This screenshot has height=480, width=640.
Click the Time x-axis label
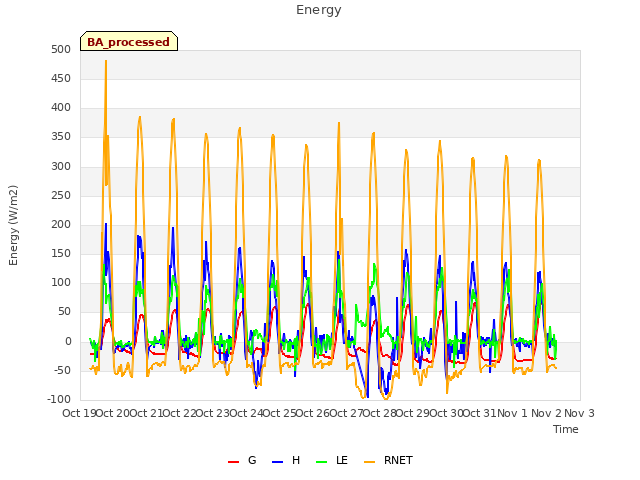566,429
